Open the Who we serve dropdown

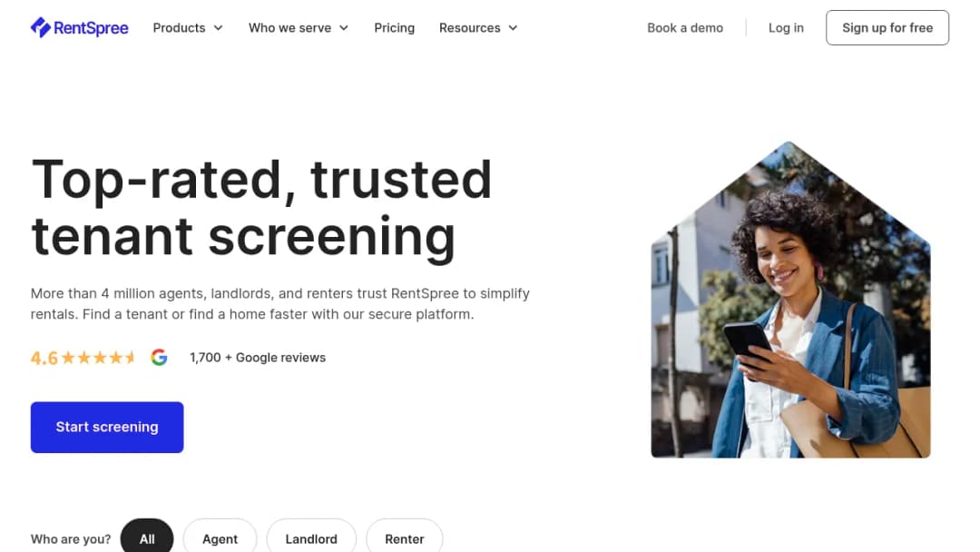tap(299, 28)
